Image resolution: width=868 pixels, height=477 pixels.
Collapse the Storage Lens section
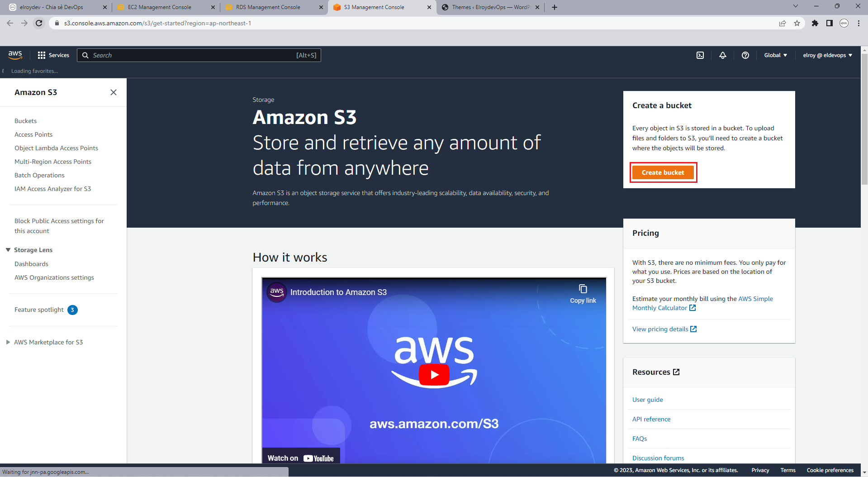[8, 250]
